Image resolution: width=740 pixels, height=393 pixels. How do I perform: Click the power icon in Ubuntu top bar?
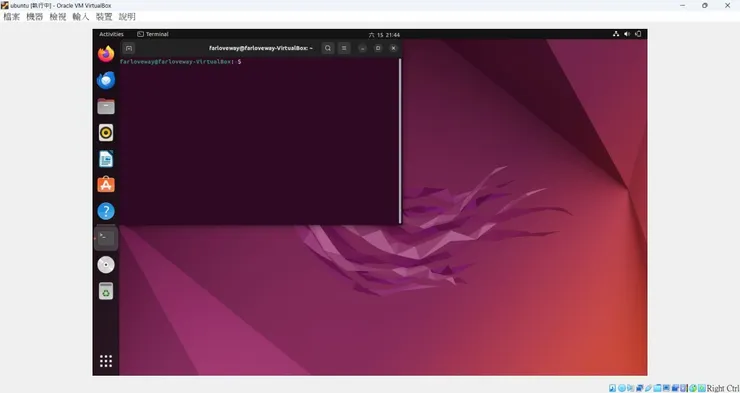point(638,34)
